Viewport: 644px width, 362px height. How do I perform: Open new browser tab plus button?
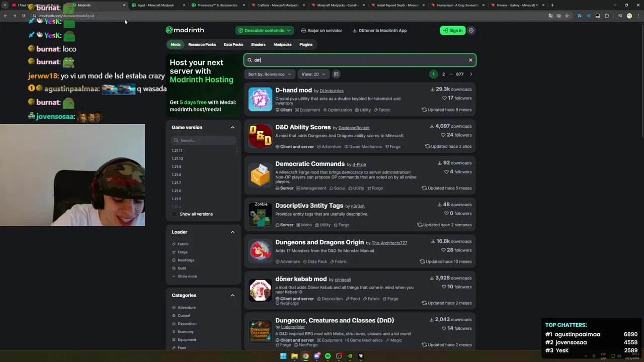click(x=552, y=5)
